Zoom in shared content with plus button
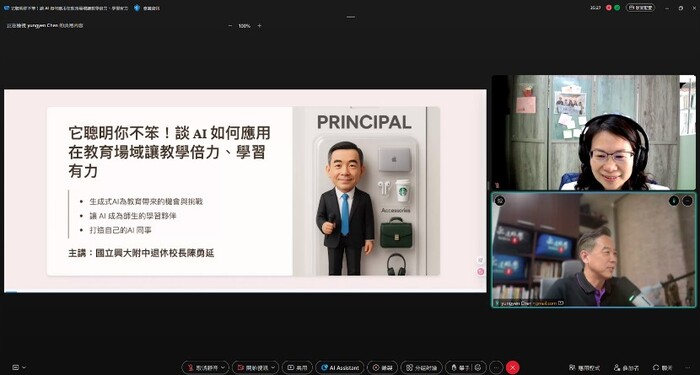This screenshot has height=375, width=700. tap(259, 26)
